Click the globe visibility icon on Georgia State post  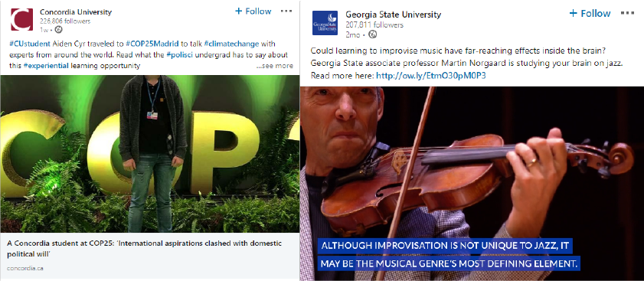[x=372, y=34]
